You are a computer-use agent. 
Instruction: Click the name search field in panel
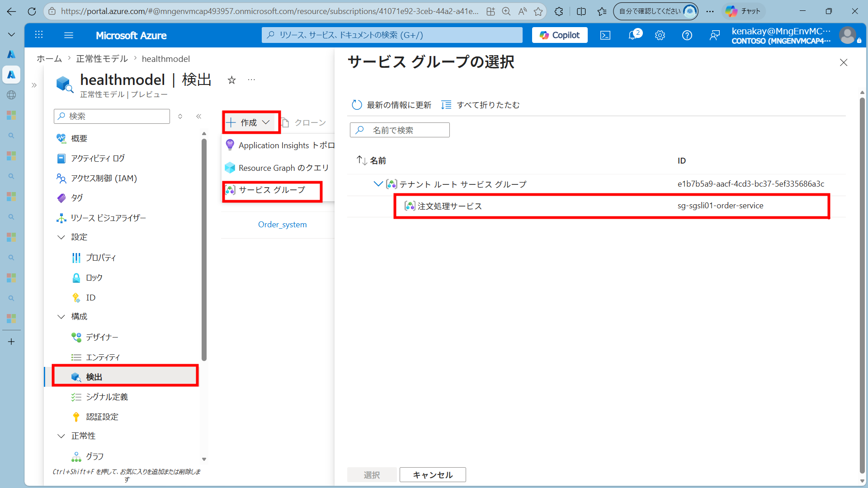[x=400, y=130]
